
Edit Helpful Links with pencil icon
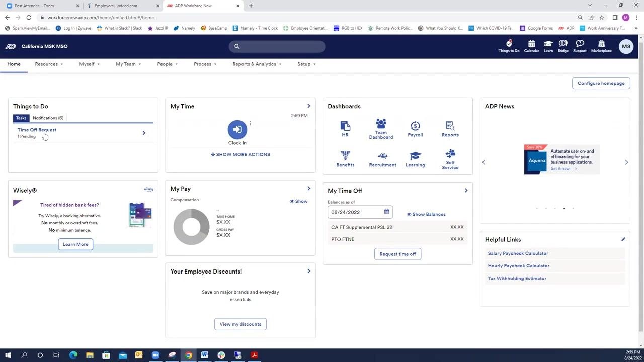[623, 239]
